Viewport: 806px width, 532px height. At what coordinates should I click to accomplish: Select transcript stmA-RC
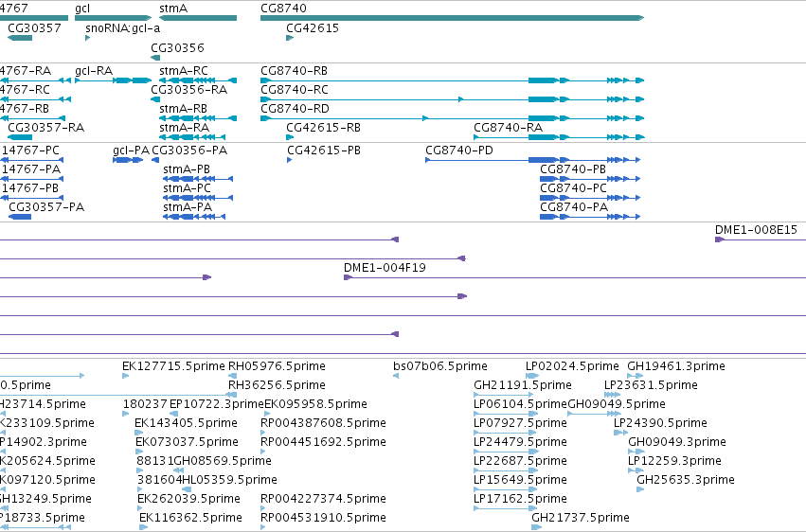click(198, 80)
